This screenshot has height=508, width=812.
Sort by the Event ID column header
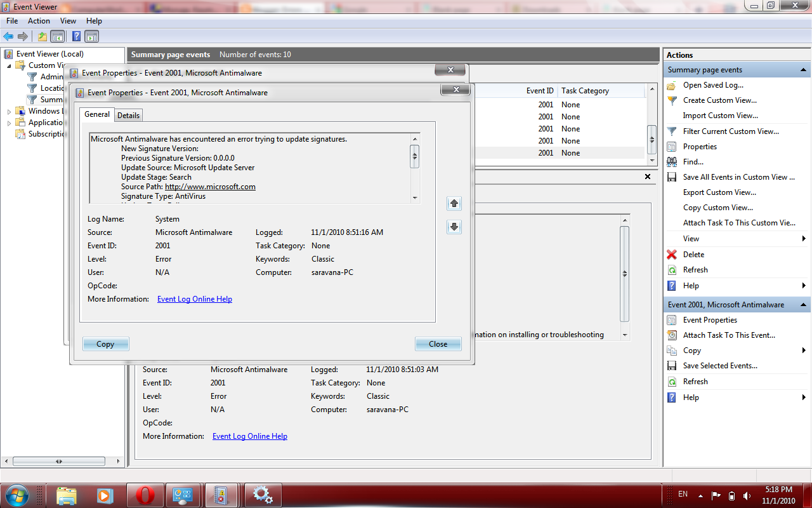click(x=540, y=91)
